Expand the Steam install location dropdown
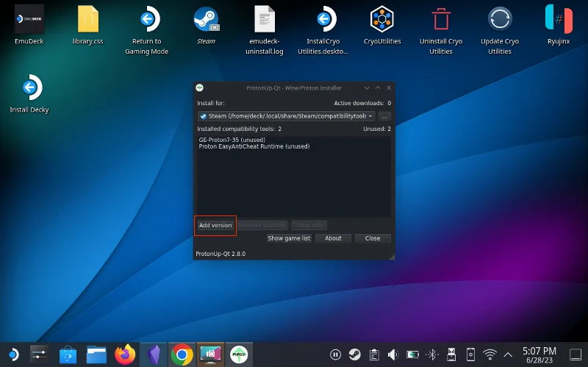The image size is (588, 367). point(286,116)
